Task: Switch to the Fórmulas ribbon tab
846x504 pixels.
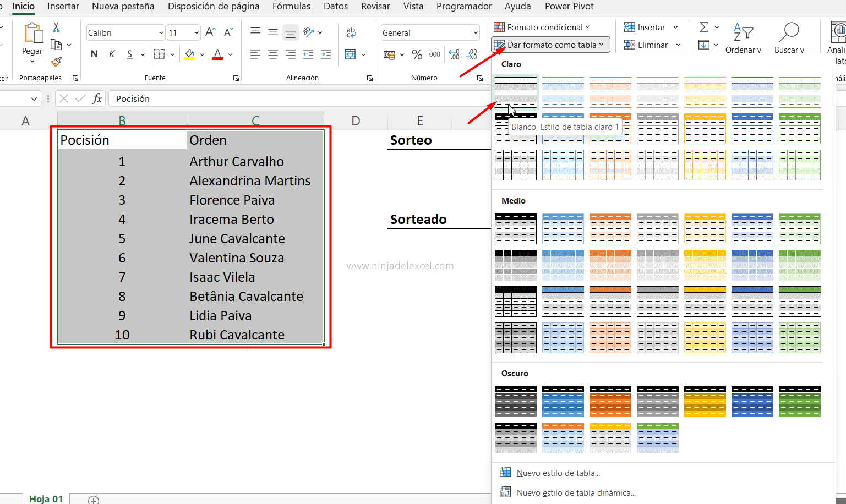Action: 291,7
